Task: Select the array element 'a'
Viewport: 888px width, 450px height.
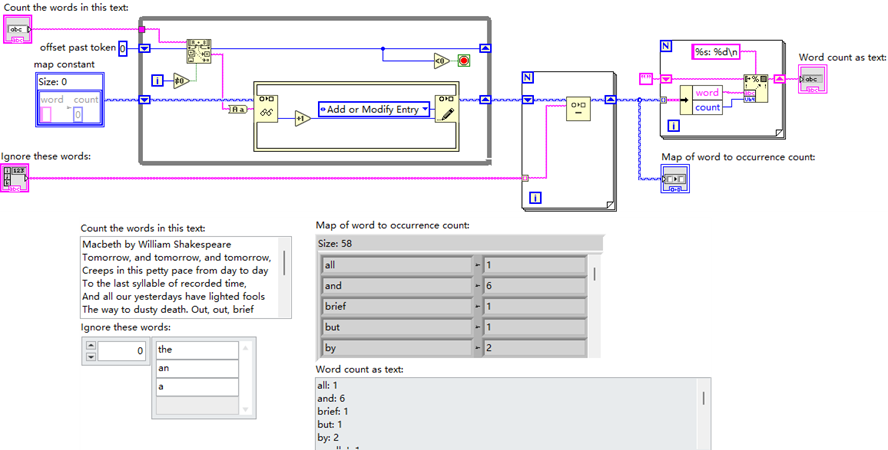Action: (198, 387)
